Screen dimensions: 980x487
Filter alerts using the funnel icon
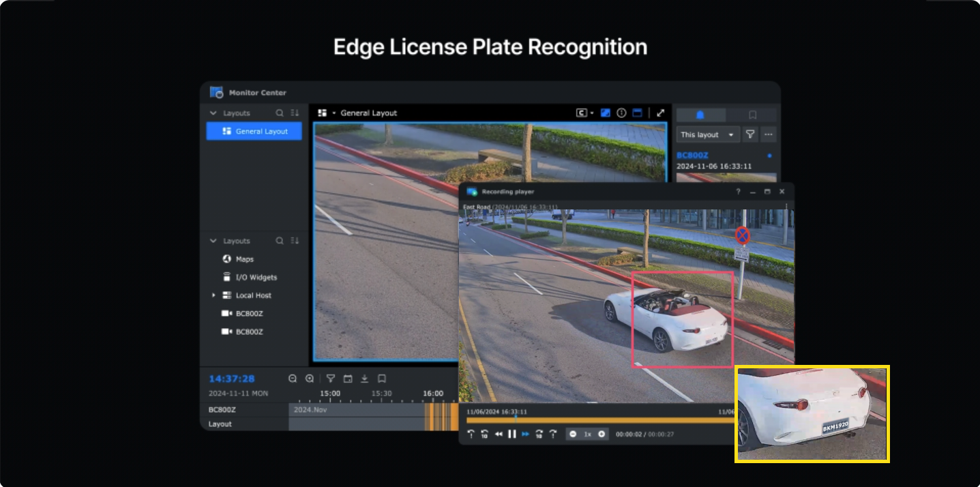(750, 135)
